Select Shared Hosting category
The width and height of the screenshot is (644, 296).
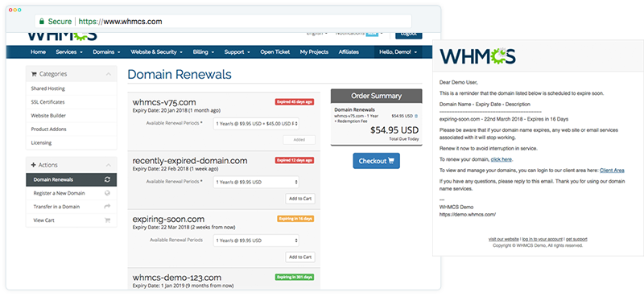click(72, 88)
